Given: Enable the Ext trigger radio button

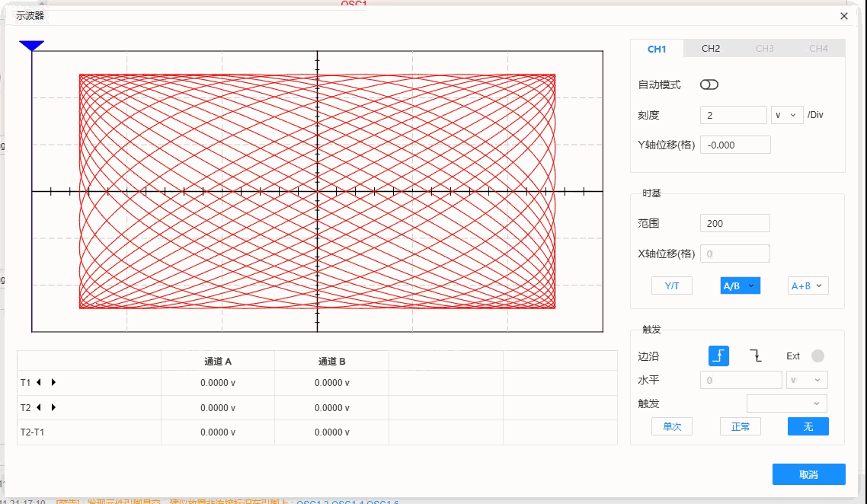Looking at the screenshot, I should (x=817, y=356).
